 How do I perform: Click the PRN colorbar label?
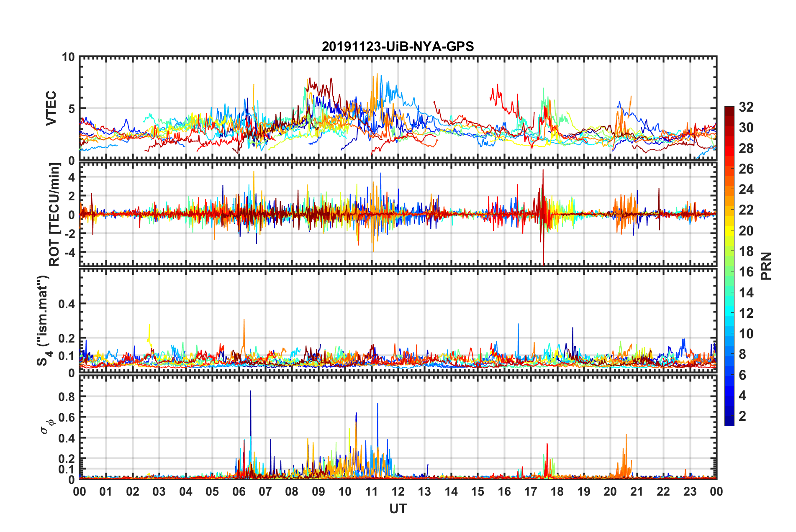766,266
